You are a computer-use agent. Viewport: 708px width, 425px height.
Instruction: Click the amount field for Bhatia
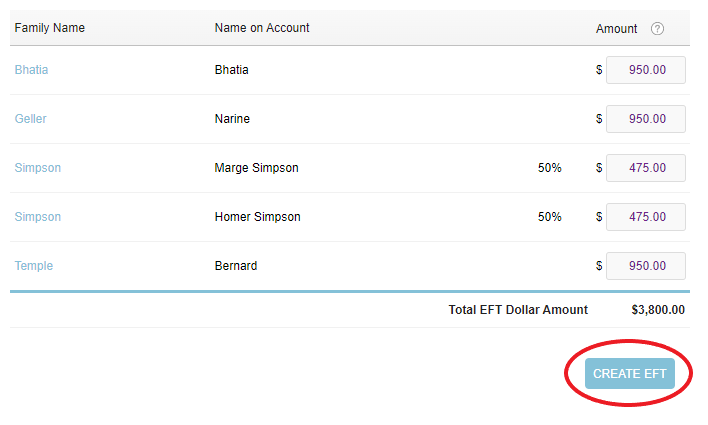[x=646, y=70]
